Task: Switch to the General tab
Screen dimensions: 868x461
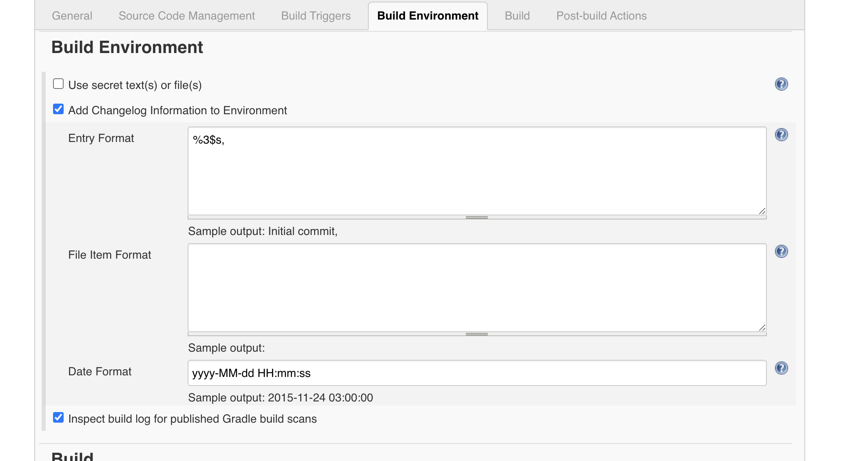Action: [x=72, y=16]
